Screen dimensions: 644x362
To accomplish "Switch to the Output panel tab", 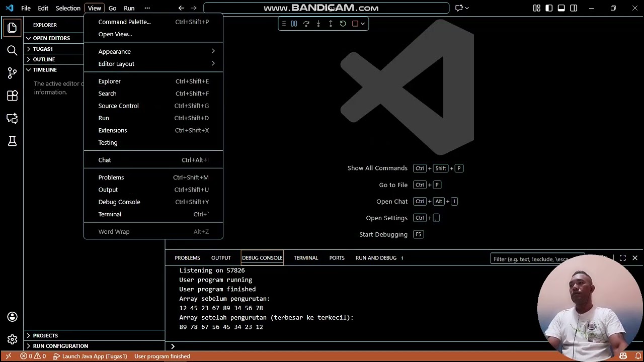I will click(221, 258).
